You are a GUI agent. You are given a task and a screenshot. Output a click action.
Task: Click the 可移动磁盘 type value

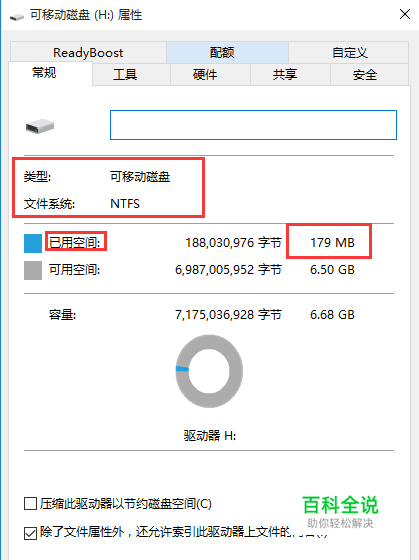coord(140,177)
